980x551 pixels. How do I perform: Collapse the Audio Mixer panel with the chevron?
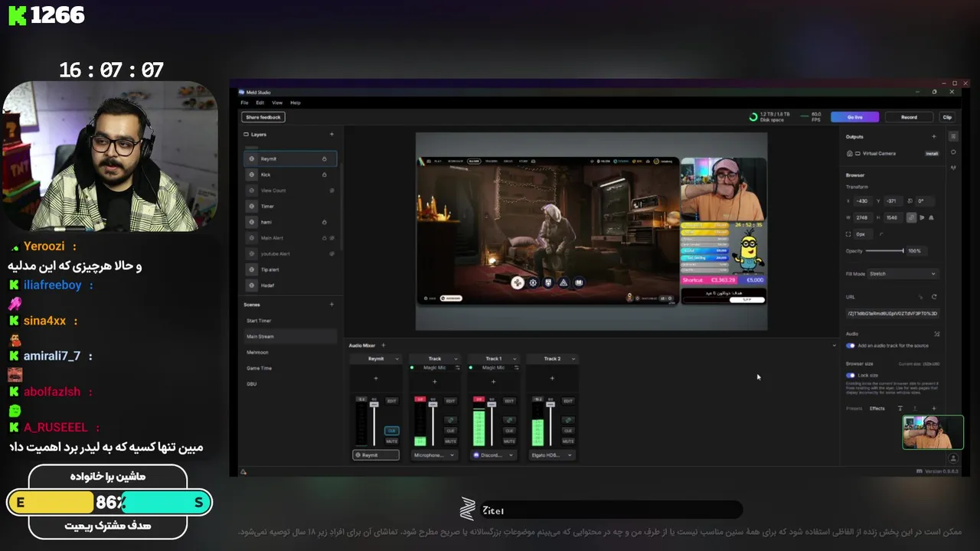pos(835,346)
